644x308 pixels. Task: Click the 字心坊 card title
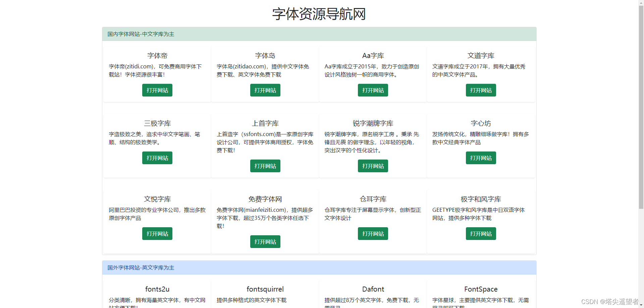coord(481,123)
